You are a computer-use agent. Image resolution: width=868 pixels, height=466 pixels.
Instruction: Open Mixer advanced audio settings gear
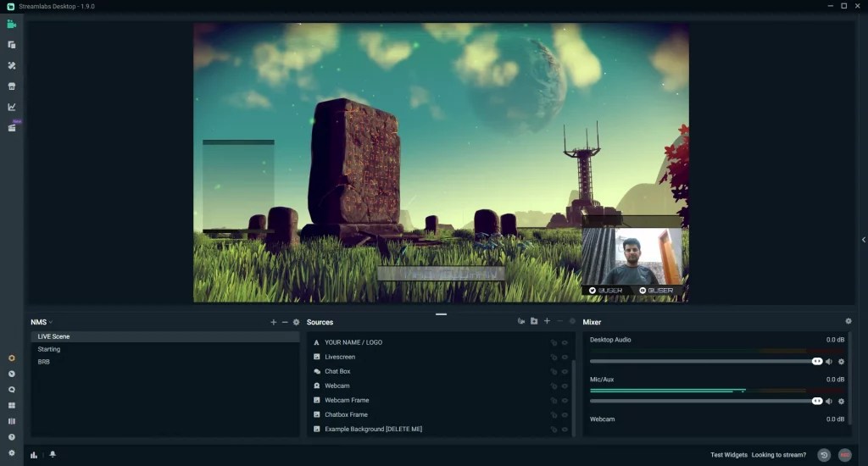[848, 321]
